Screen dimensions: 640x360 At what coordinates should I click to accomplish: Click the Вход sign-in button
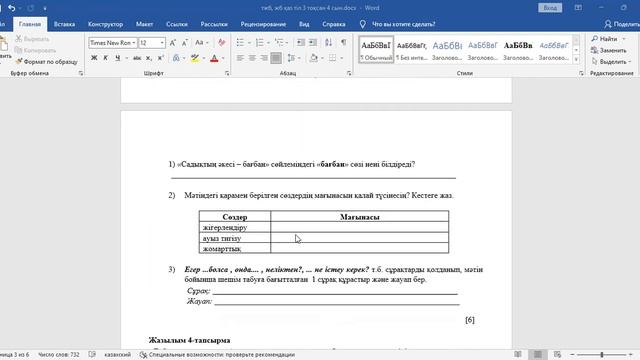550,8
